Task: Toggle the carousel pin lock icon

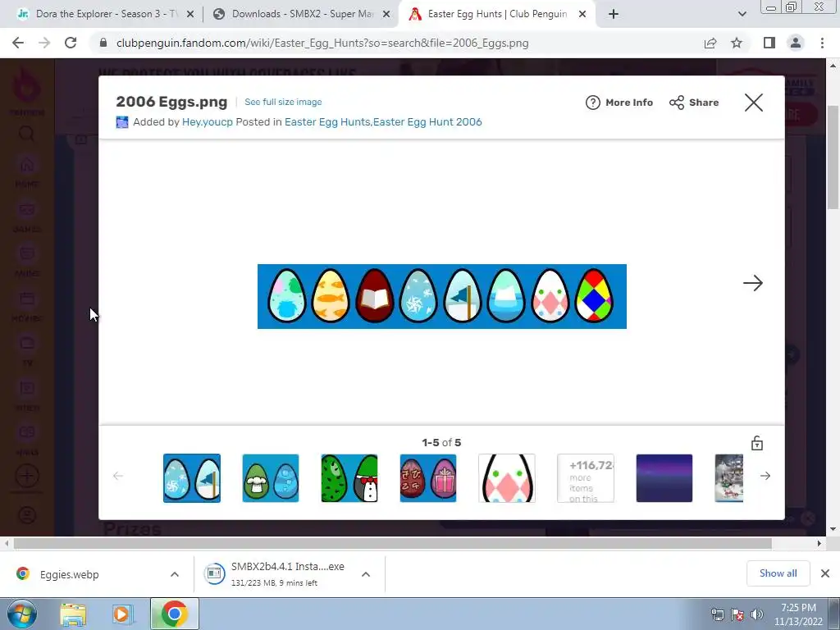Action: click(756, 443)
